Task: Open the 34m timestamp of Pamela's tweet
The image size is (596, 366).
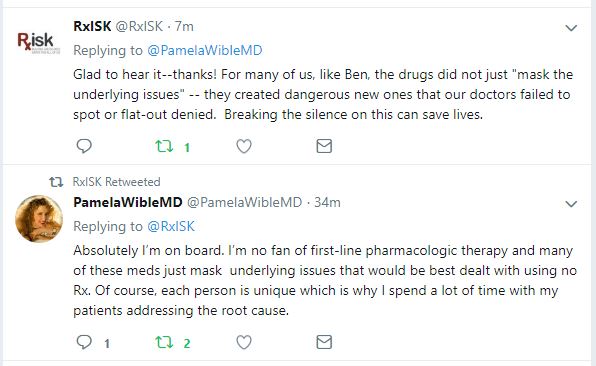Action: pos(327,203)
